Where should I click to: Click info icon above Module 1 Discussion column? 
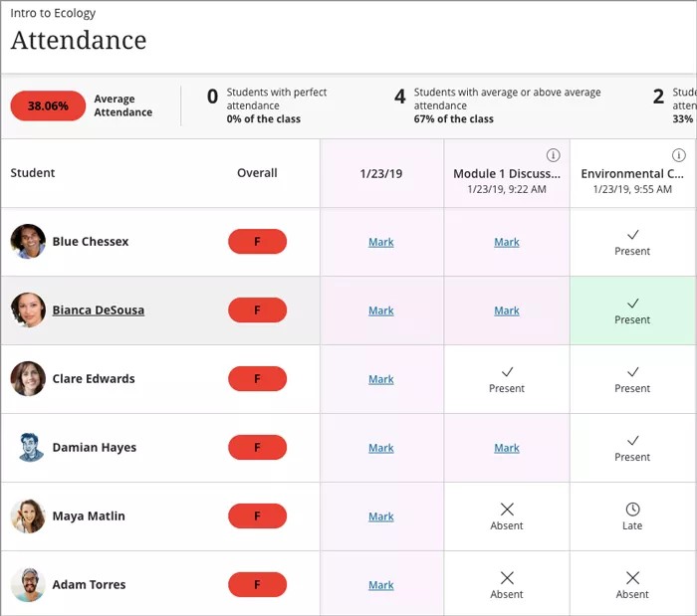[554, 155]
